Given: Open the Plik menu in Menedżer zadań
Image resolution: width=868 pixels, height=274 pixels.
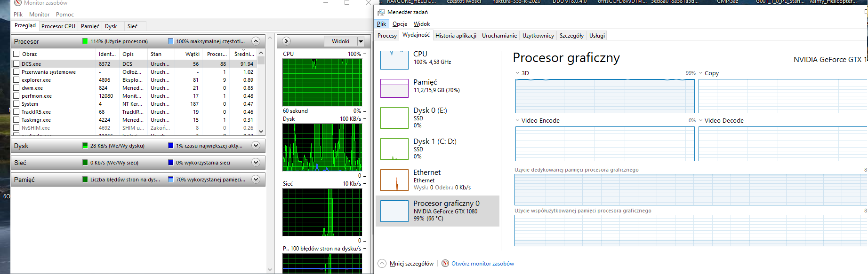Looking at the screenshot, I should tap(381, 24).
